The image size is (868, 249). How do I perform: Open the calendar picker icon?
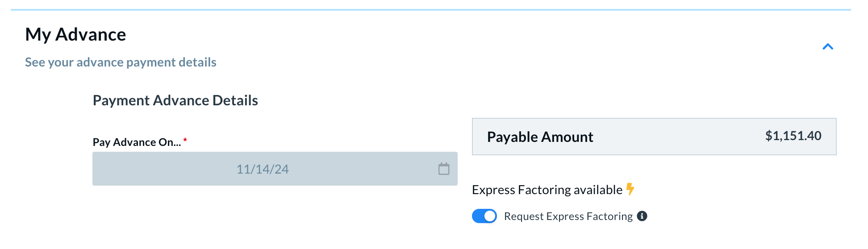(444, 169)
